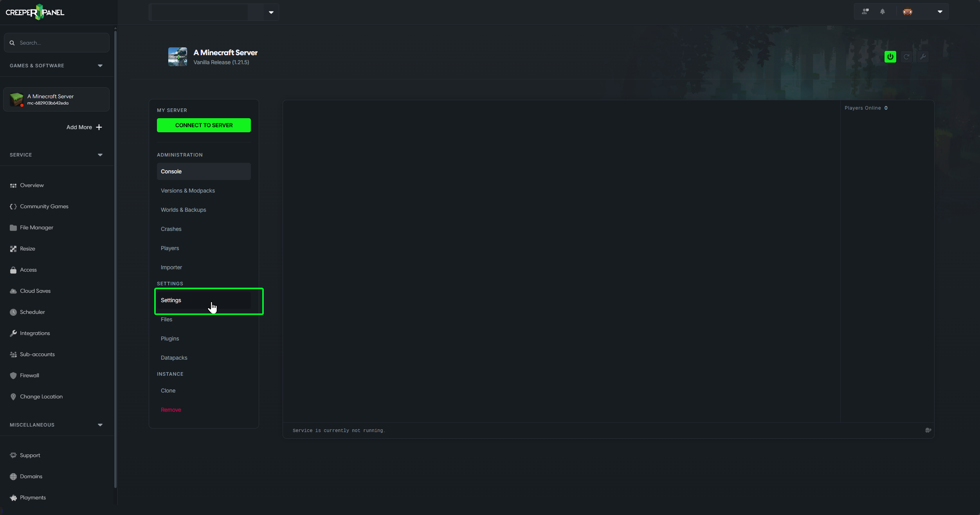
Task: Open the File Manager folder icon
Action: 13,227
